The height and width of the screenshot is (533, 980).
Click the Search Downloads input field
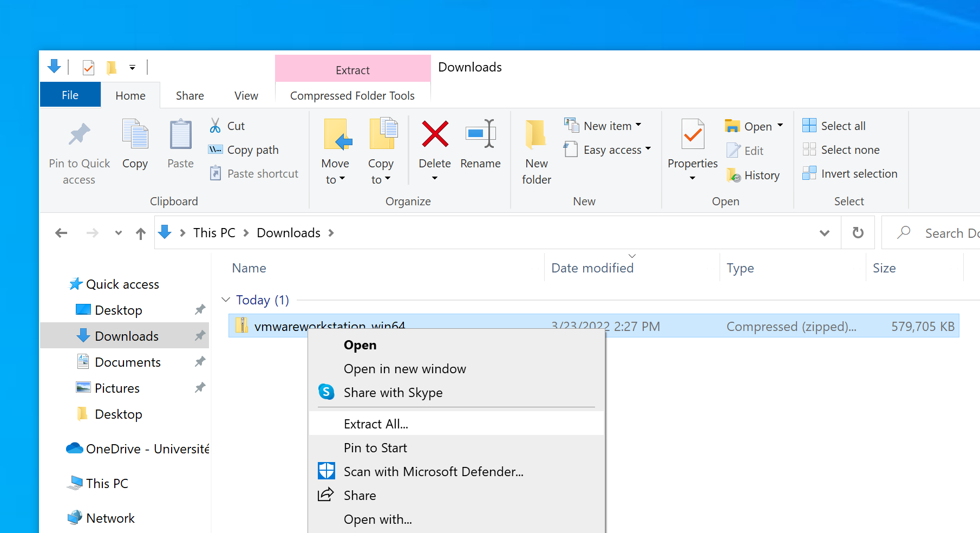(948, 233)
